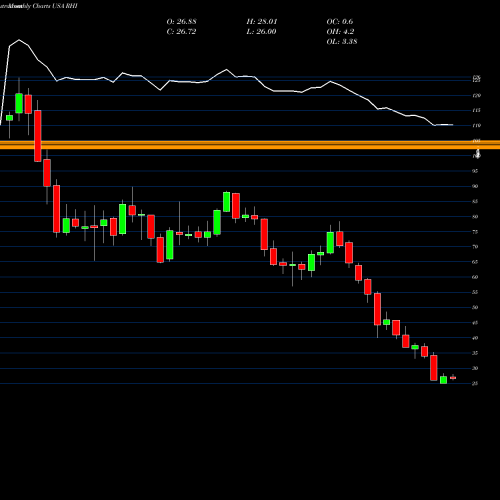Image resolution: width=500 pixels, height=500 pixels.
Task: Click the OL: 3.38 reading
Action: (x=342, y=42)
